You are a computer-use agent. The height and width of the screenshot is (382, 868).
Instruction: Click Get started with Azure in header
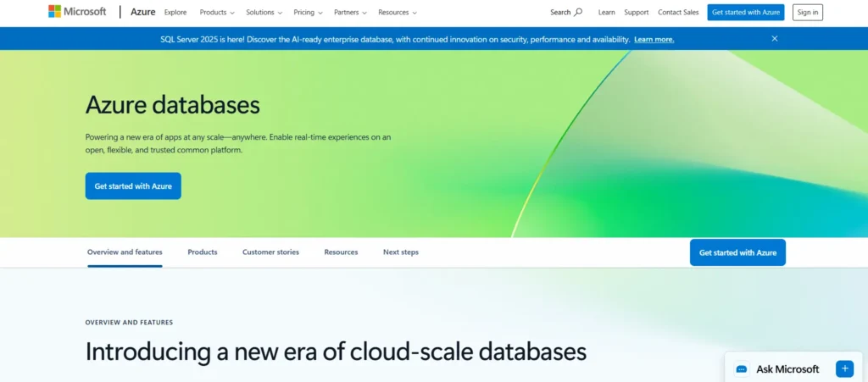(x=746, y=12)
